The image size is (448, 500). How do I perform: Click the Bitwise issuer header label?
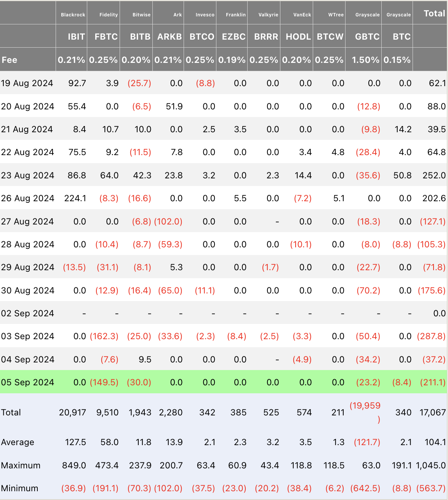click(142, 15)
